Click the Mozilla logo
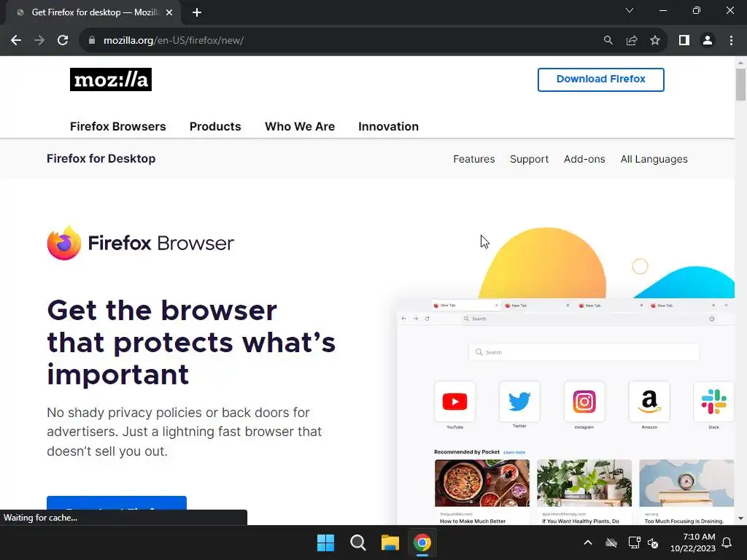 click(111, 79)
